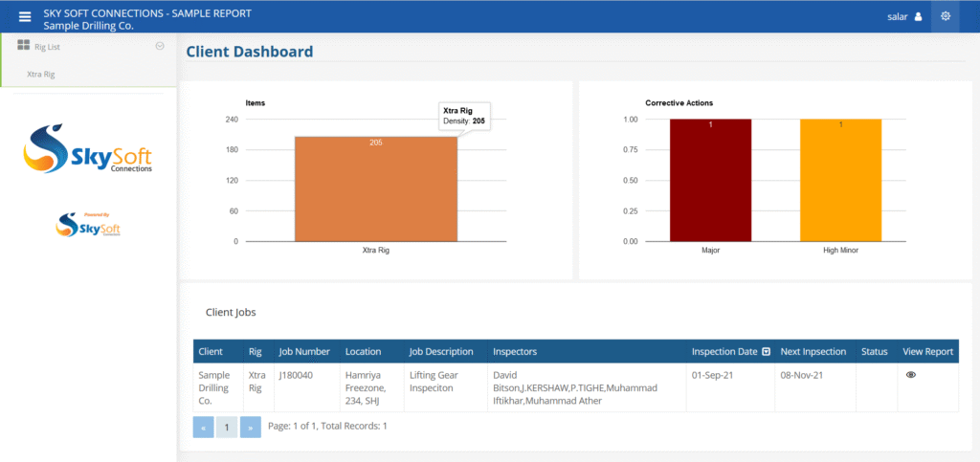The width and height of the screenshot is (980, 462).
Task: Click the orange Xtra Rig items bar
Action: (375, 189)
